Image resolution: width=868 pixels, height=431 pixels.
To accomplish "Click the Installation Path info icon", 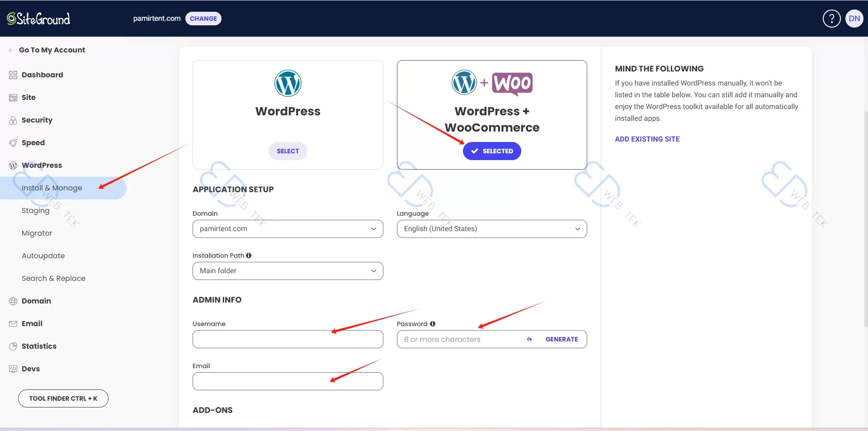I will click(249, 256).
